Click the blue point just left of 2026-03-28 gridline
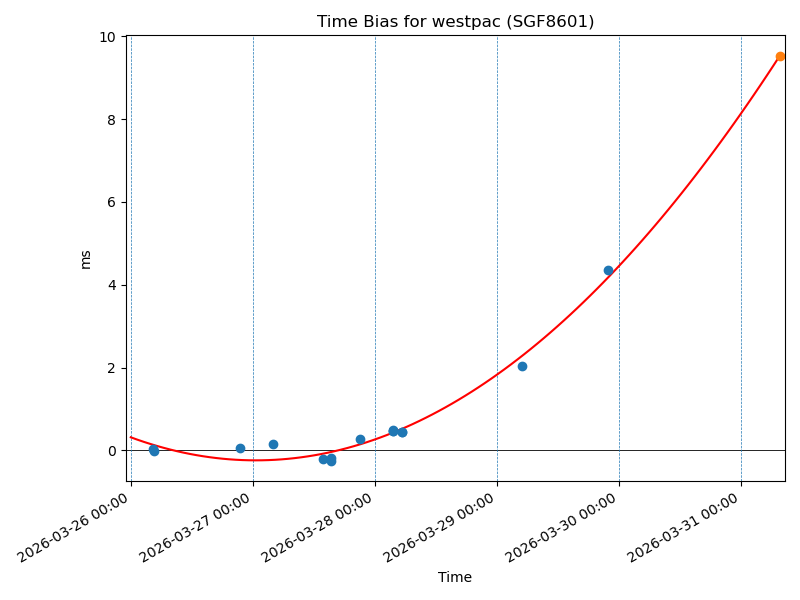The height and width of the screenshot is (600, 800). [x=360, y=439]
